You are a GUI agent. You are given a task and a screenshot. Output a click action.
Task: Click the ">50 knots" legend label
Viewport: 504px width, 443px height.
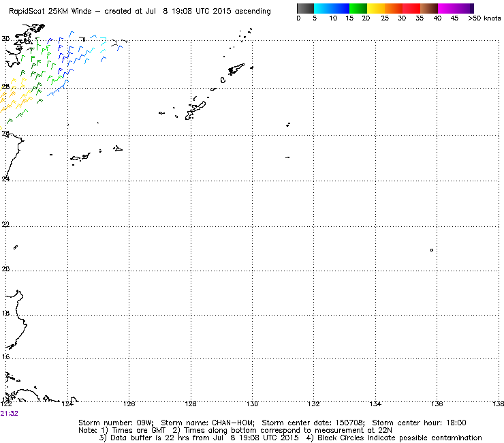click(x=484, y=18)
